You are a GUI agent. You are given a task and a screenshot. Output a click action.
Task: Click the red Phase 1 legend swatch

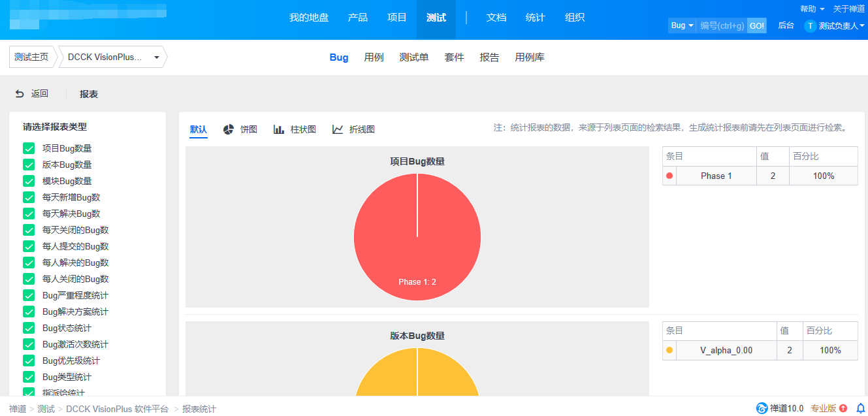point(669,176)
